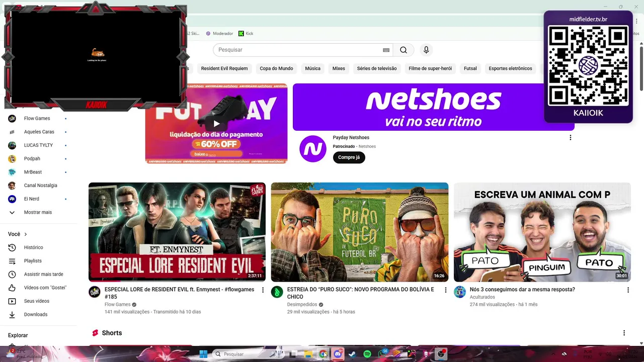
Task: Open Ei Nerd subscription
Action: point(31,199)
